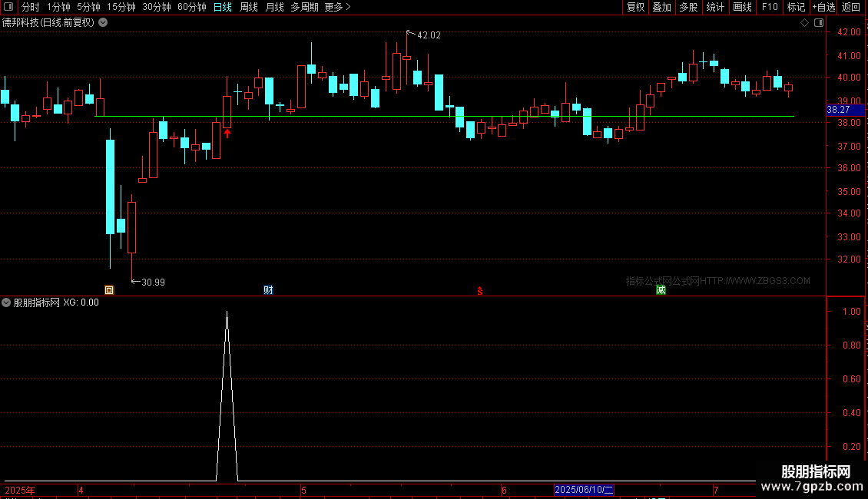
Task: Click the 德邦科技(日线.前复权) title
Action: (48, 23)
